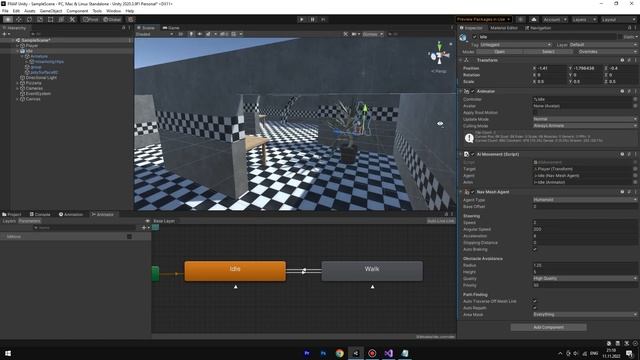This screenshot has width=640, height=360.
Task: Select the Rotate tool in toolbar
Action: pyautogui.click(x=29, y=19)
